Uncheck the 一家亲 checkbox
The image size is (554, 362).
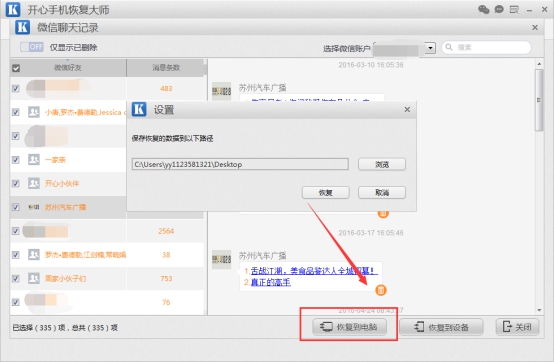click(16, 160)
